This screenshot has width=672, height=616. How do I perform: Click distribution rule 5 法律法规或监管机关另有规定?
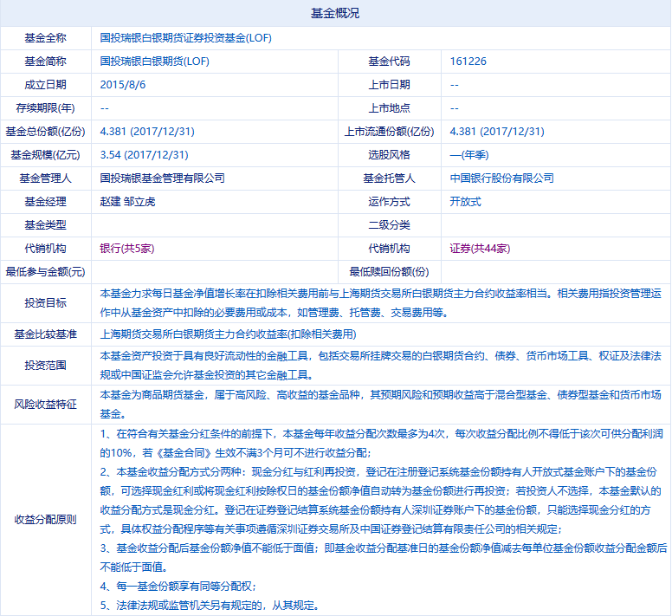pos(210,606)
